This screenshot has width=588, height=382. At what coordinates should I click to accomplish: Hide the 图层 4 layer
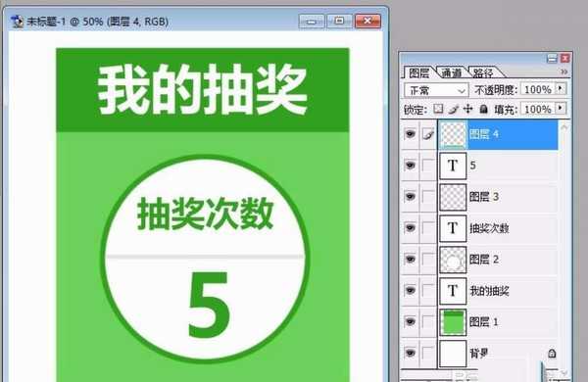point(410,134)
